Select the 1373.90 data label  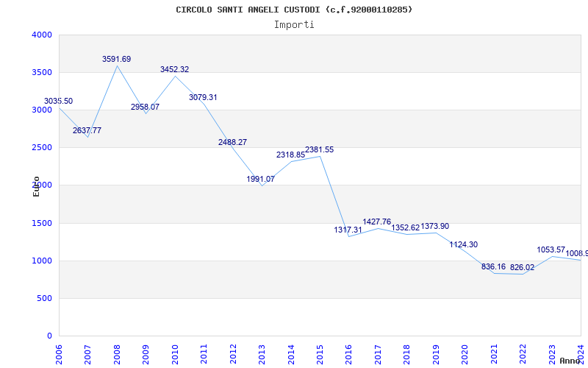(x=434, y=227)
